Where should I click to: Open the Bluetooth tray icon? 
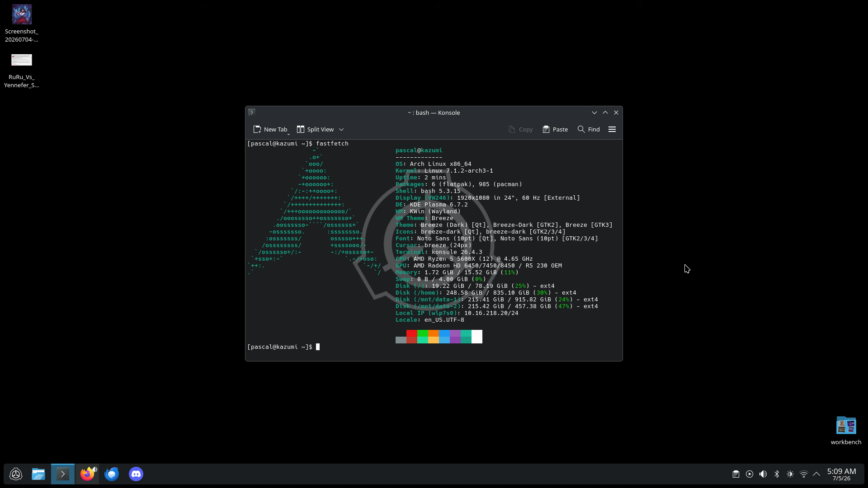777,474
